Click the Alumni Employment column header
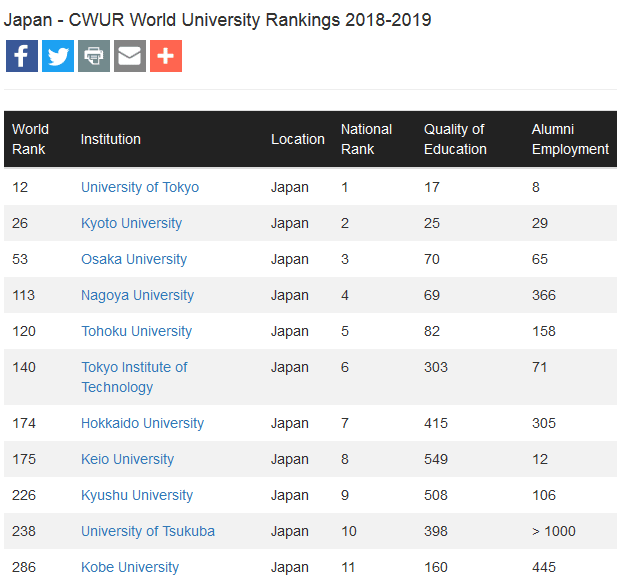Image resolution: width=617 pixels, height=584 pixels. click(x=570, y=139)
